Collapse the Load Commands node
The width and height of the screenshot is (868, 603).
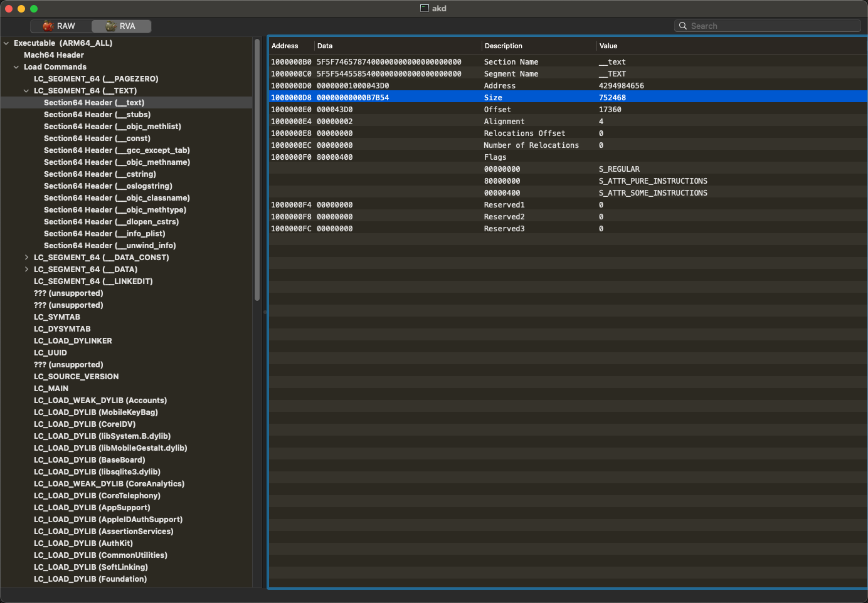(x=16, y=67)
